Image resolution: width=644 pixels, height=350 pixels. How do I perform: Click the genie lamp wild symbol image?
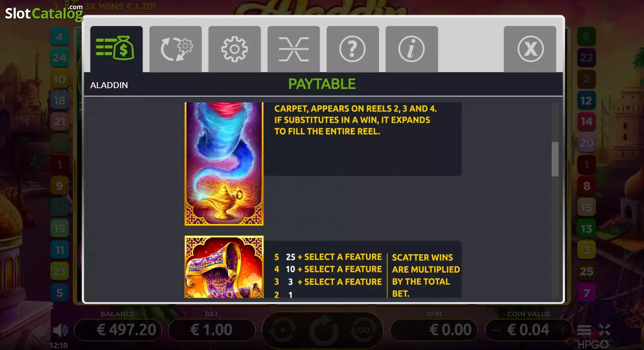[224, 164]
